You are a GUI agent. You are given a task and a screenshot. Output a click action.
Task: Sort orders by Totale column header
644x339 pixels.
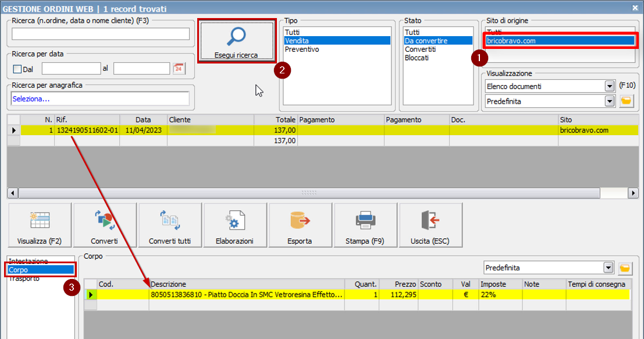pyautogui.click(x=276, y=120)
